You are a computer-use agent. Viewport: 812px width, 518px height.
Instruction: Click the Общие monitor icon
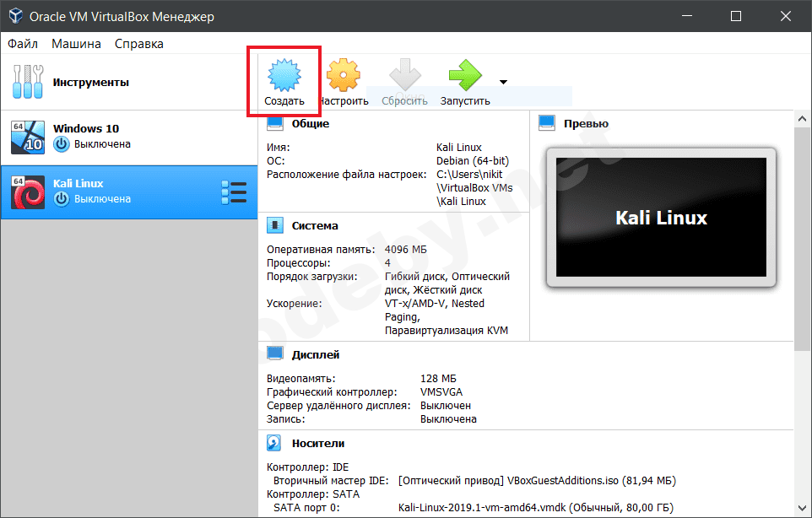(x=275, y=123)
